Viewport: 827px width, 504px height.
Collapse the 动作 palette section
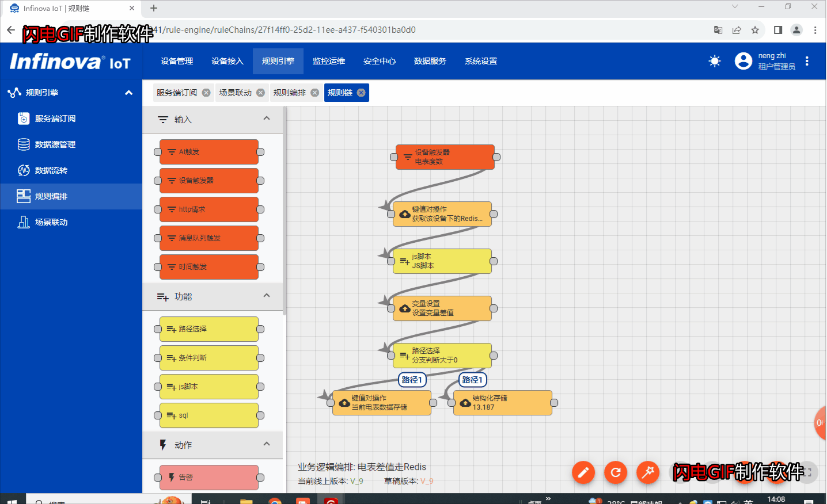(267, 444)
